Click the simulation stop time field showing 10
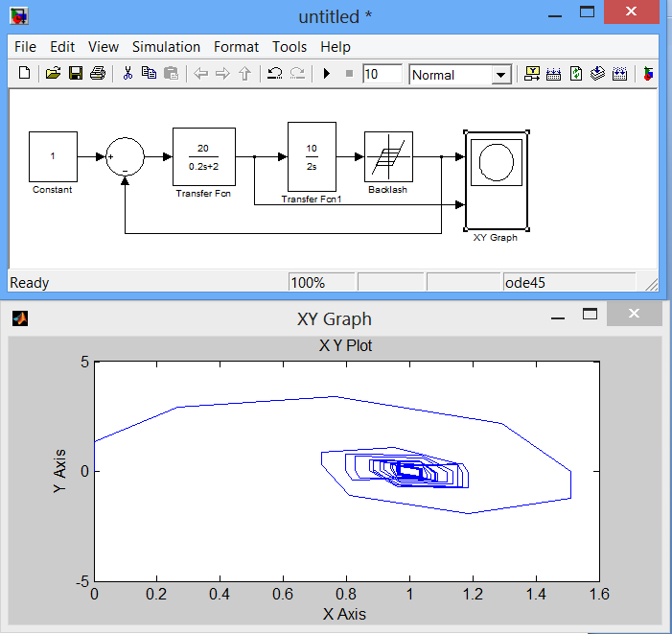Screen dimensions: 672x634 382,74
